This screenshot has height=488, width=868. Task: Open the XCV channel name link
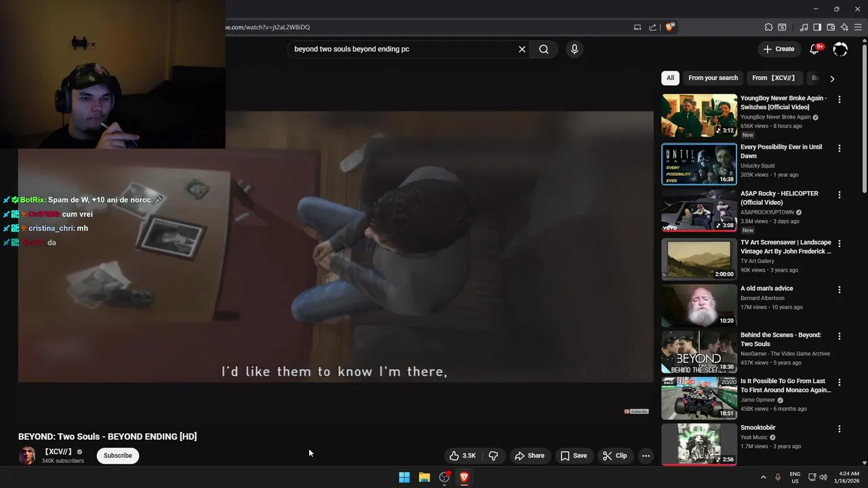coord(58,451)
